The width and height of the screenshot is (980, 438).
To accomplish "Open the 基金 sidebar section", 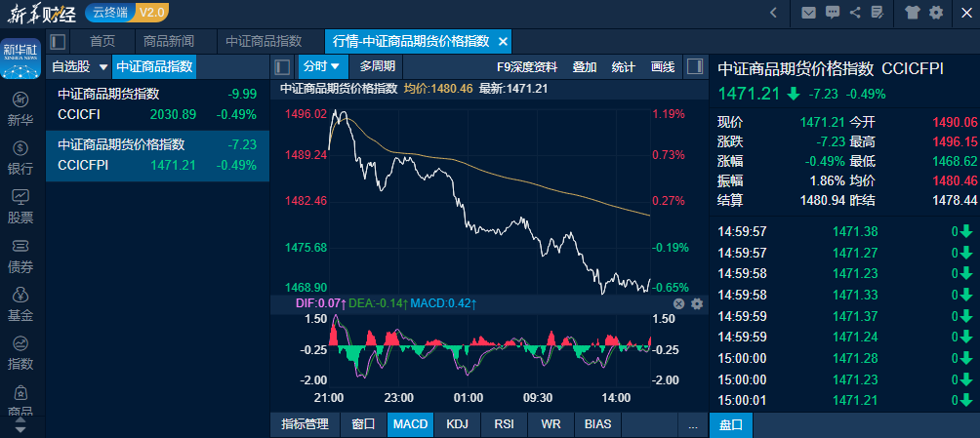I will (x=20, y=304).
